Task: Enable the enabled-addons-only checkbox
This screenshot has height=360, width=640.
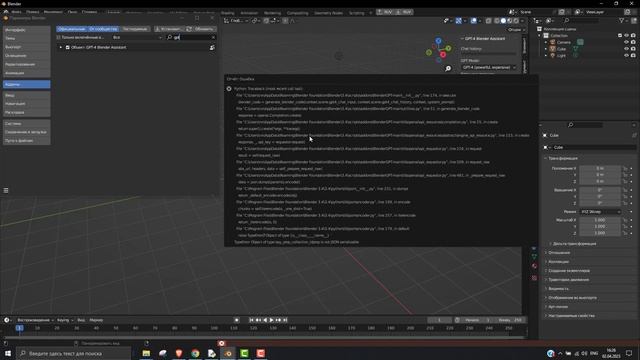Action: point(58,37)
